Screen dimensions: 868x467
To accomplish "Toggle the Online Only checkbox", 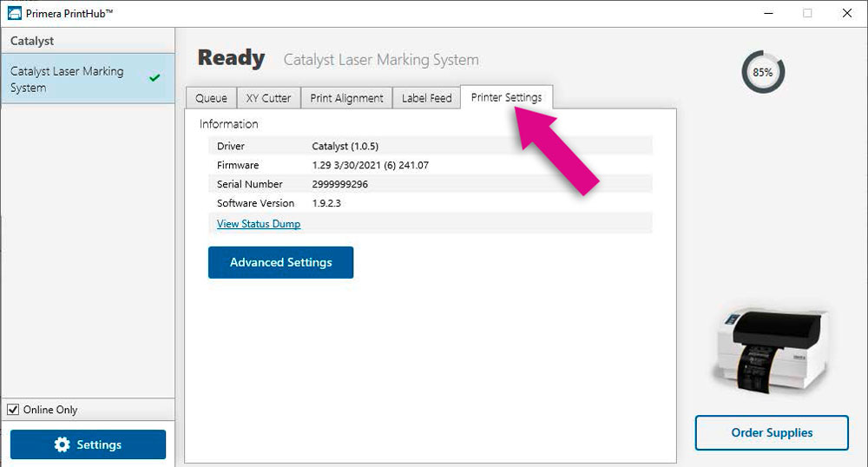I will click(13, 410).
